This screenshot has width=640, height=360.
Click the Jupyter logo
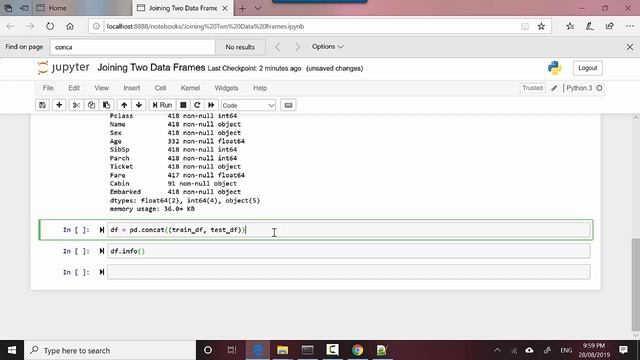coord(63,68)
